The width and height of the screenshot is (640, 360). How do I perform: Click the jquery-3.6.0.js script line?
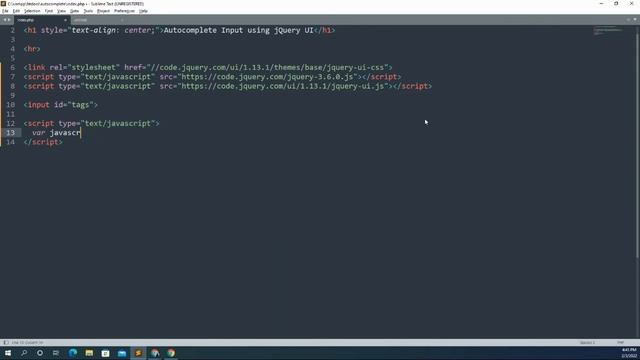pyautogui.click(x=212, y=77)
